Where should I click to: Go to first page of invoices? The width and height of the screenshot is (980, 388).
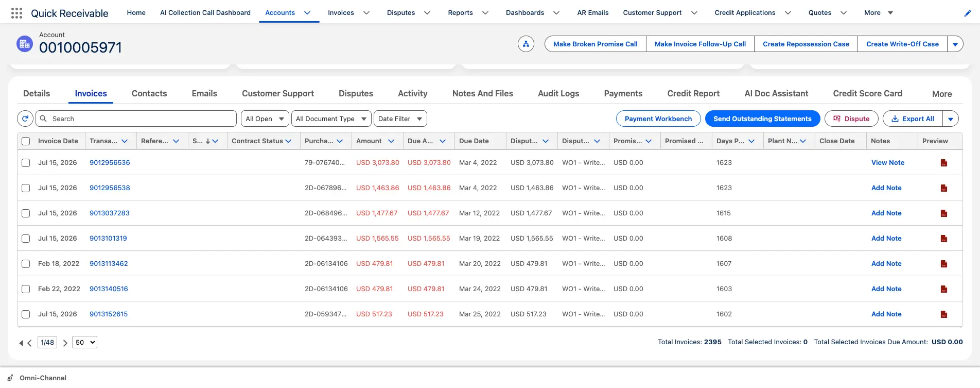coord(21,343)
